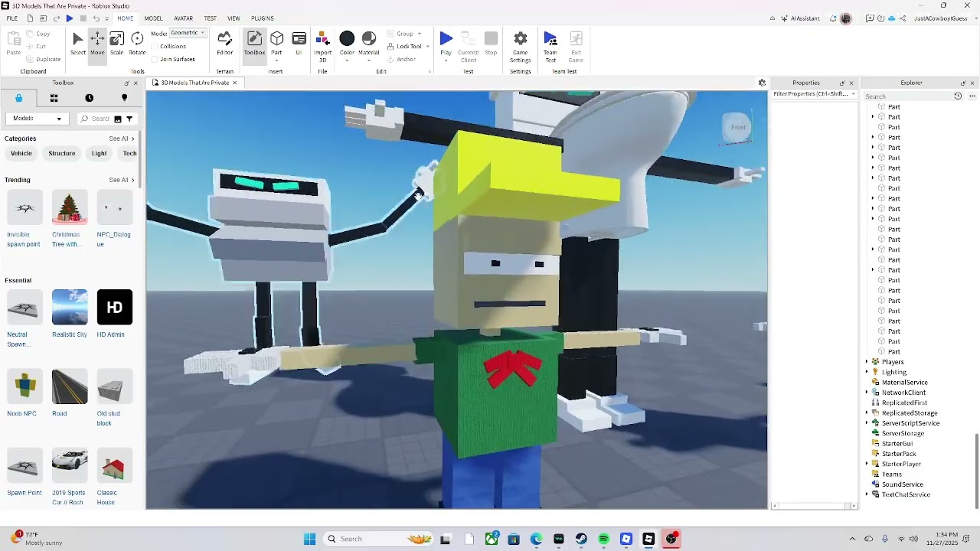980x551 pixels.
Task: Select the Vehicle category chip
Action: tap(21, 154)
